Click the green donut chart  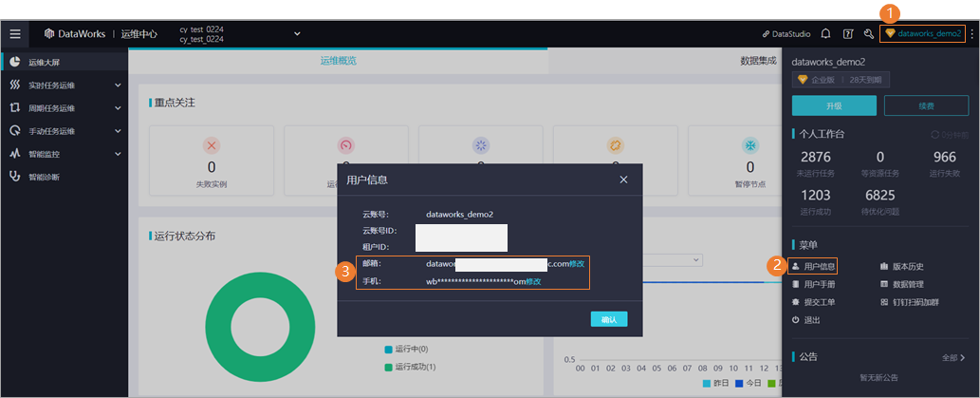[x=261, y=327]
